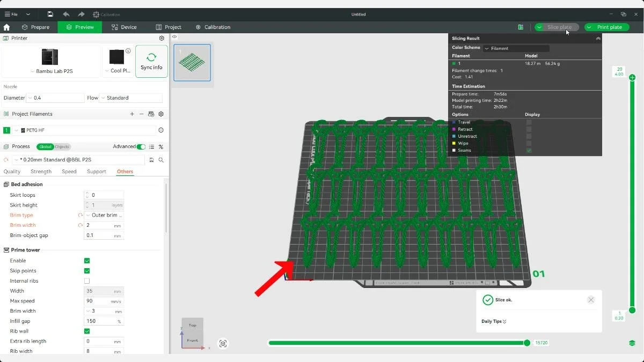Reset Brim width to default
Viewport: 644px width, 362px height.
tap(80, 225)
